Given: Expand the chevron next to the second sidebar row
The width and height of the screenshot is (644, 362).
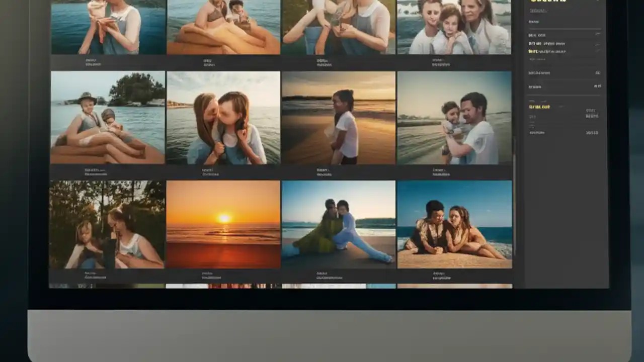Looking at the screenshot, I should [598, 44].
